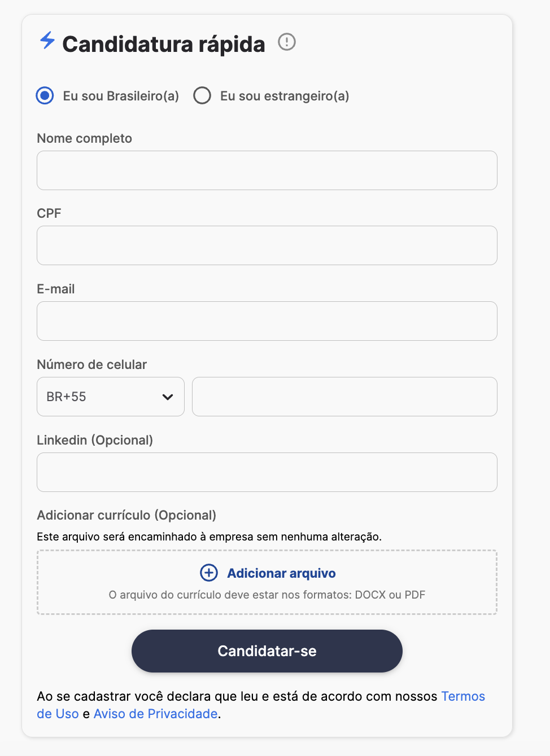
Task: Click the chevron arrow in country code selector
Action: [168, 397]
